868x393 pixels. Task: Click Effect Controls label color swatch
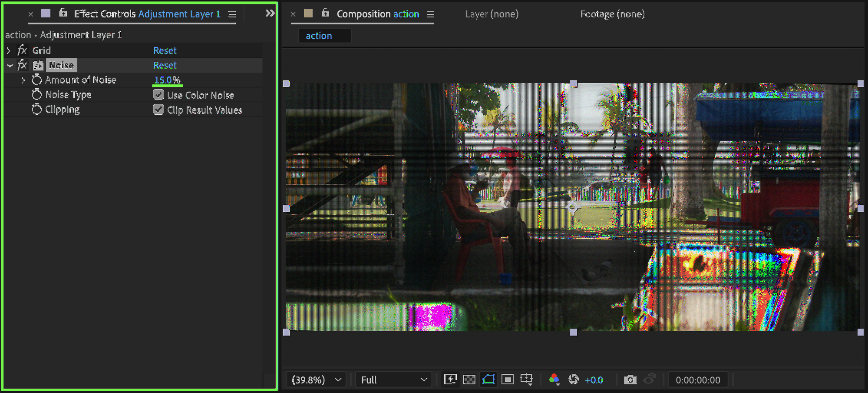point(46,13)
